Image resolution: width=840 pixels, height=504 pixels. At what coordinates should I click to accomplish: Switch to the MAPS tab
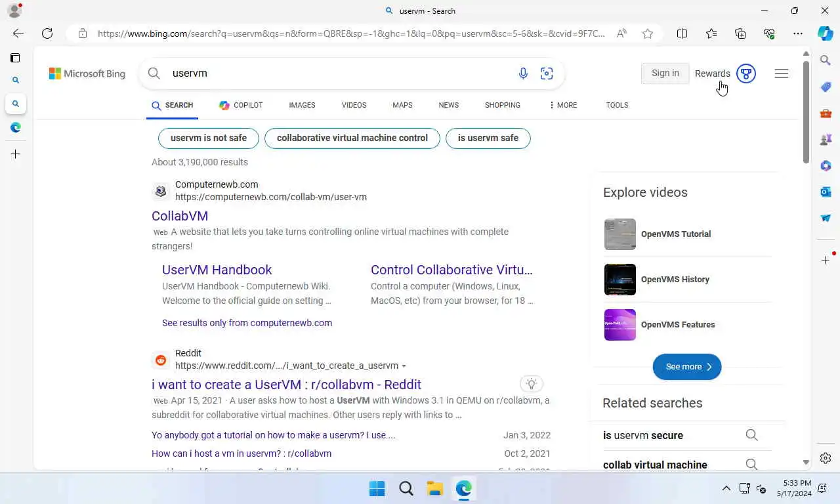click(x=402, y=105)
